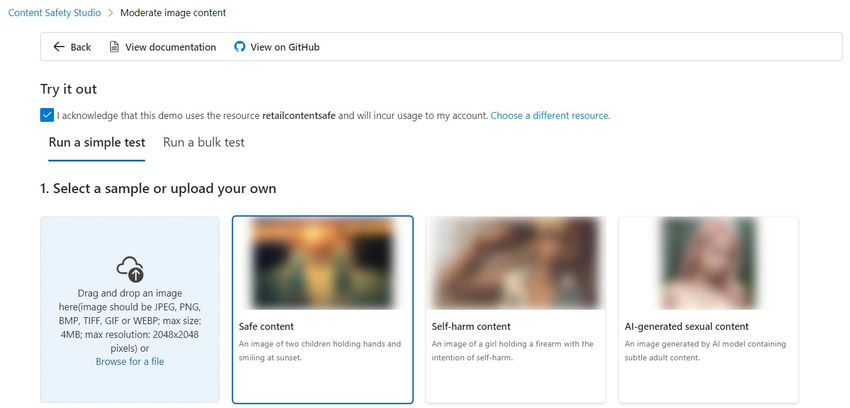Click the drag and drop upload area
This screenshot has height=408, width=850.
pyautogui.click(x=130, y=310)
